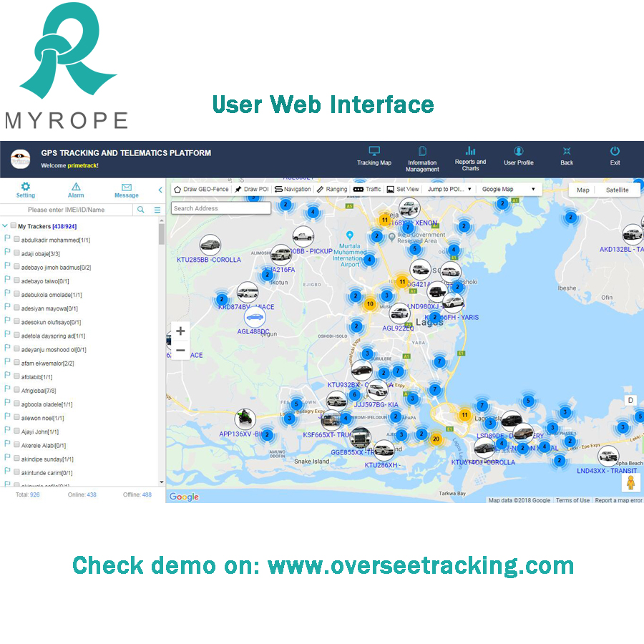Click the primetrack avatar logo
This screenshot has height=644, width=644.
(x=21, y=160)
